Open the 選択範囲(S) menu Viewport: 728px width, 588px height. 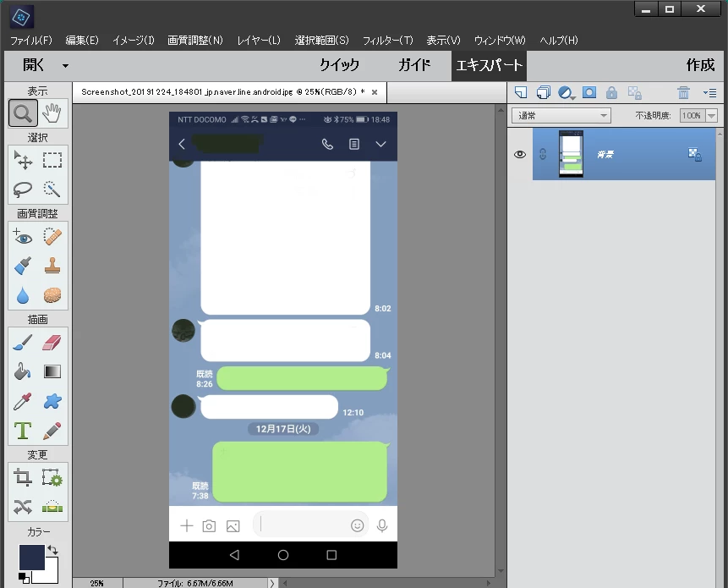click(321, 41)
